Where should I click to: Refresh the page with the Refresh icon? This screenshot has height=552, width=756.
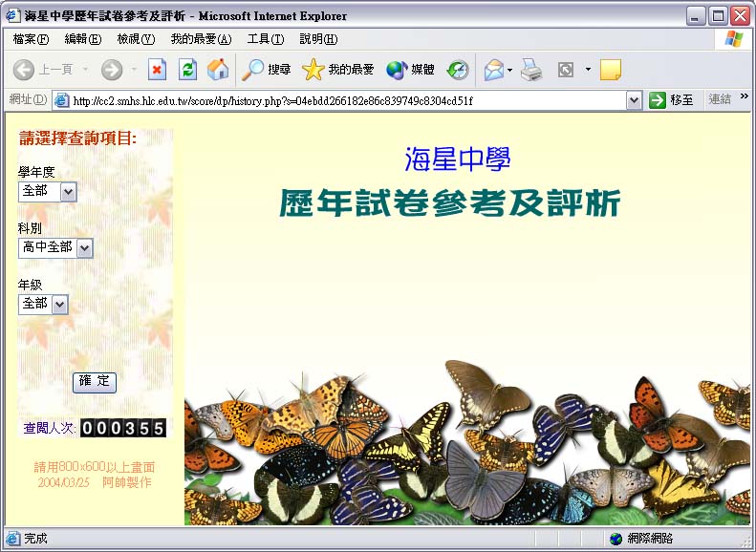point(188,70)
